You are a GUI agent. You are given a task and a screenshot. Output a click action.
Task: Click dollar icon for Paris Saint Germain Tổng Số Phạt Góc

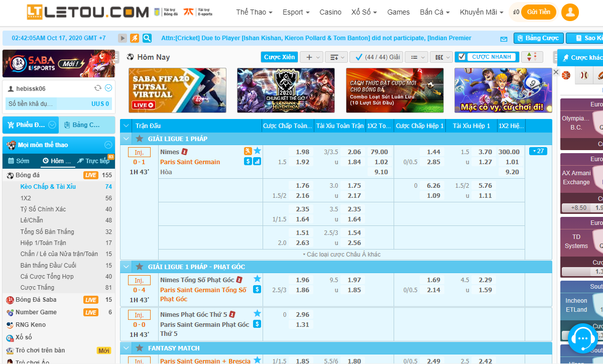coord(257,289)
